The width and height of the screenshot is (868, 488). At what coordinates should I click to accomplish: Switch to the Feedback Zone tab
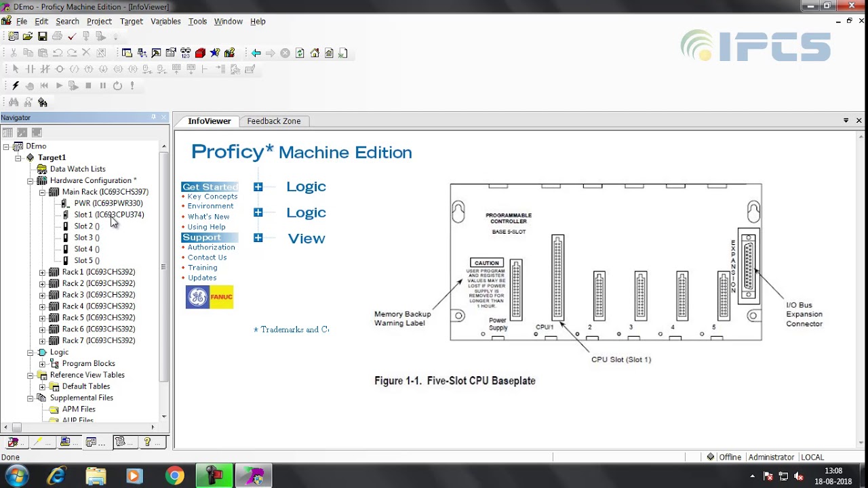(x=274, y=121)
